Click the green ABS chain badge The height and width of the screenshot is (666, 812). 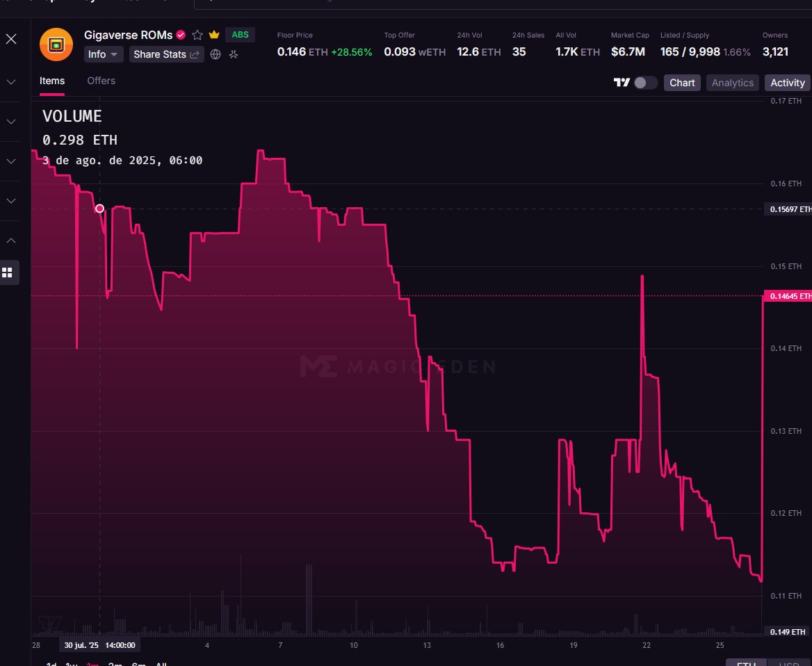[x=241, y=35]
